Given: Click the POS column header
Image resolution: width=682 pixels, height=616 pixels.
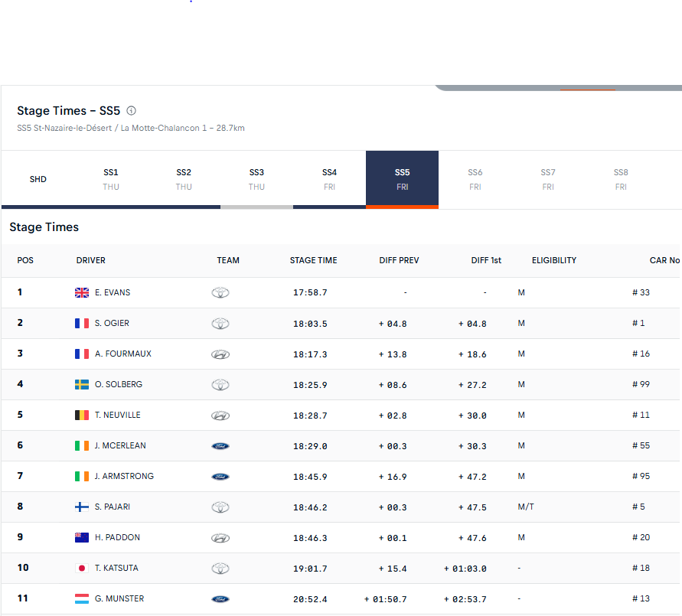Looking at the screenshot, I should coord(25,260).
